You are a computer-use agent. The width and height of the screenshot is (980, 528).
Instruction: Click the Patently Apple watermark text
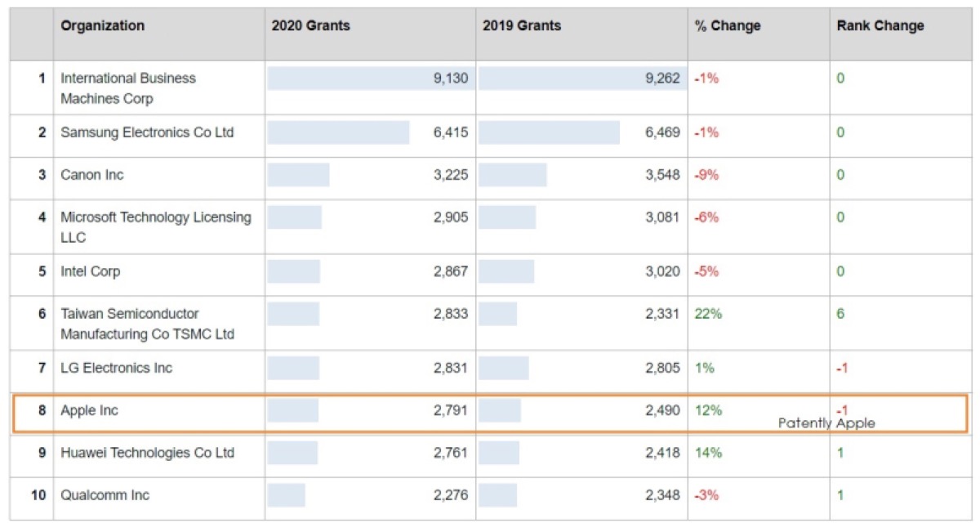pyautogui.click(x=826, y=423)
